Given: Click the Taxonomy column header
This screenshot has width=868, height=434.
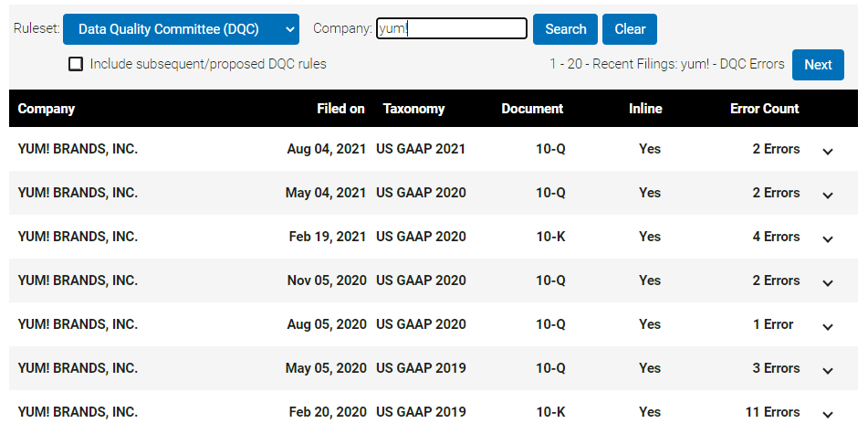Looking at the screenshot, I should [413, 109].
